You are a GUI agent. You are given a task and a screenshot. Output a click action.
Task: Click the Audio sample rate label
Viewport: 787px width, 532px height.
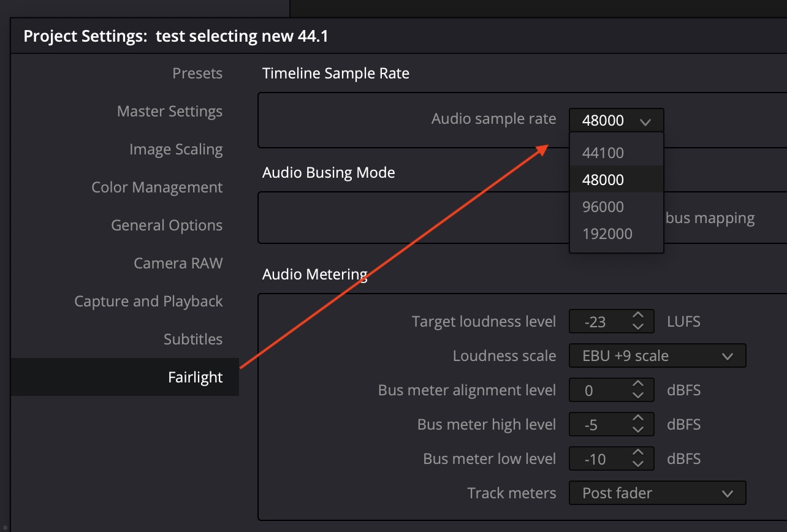tap(494, 119)
